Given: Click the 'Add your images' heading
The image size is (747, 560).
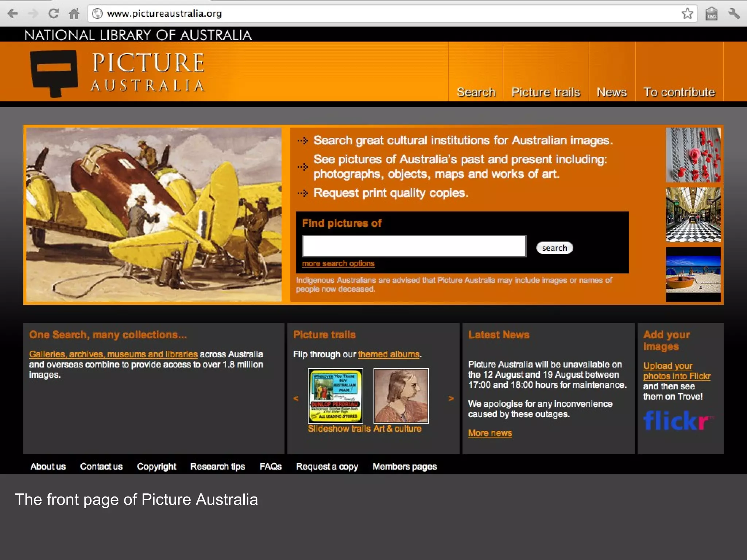Looking at the screenshot, I should coord(666,341).
